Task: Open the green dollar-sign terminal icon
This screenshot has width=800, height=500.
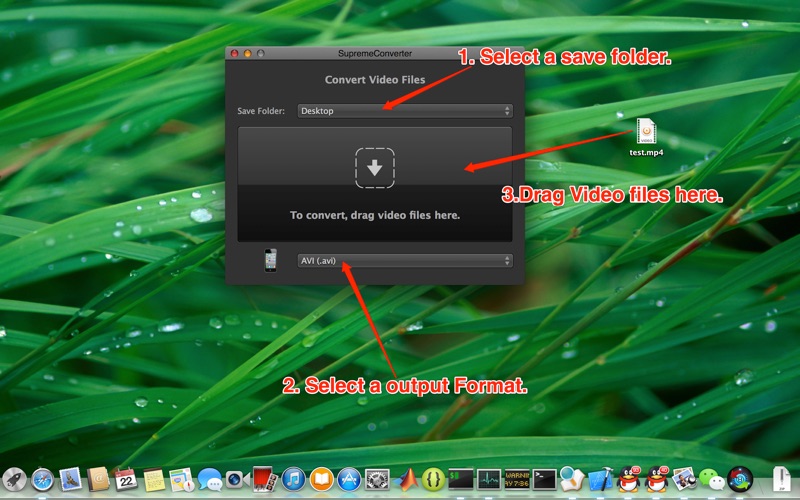Action: coord(461,480)
